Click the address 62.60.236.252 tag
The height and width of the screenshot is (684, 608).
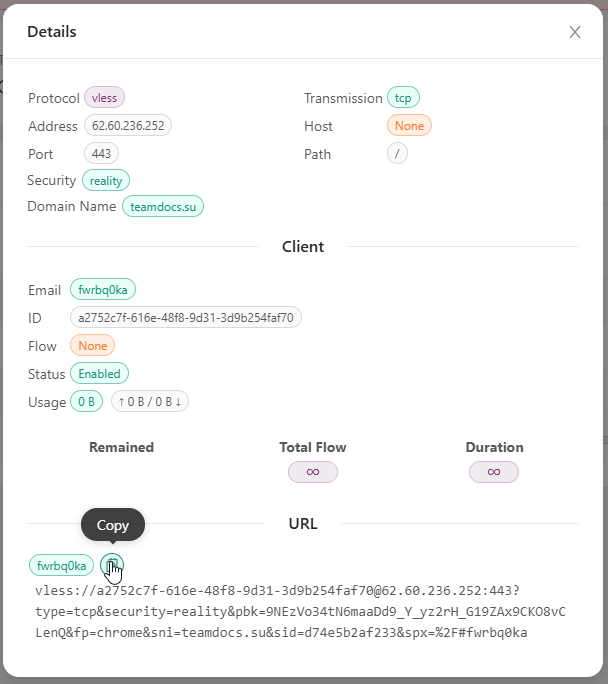tap(130, 126)
